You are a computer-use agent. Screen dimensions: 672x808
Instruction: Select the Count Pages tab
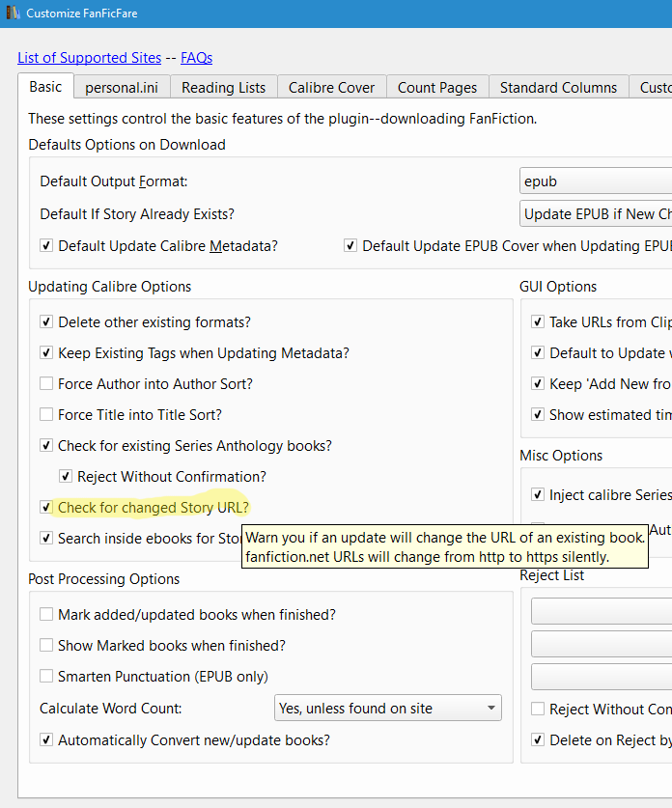[x=437, y=88]
